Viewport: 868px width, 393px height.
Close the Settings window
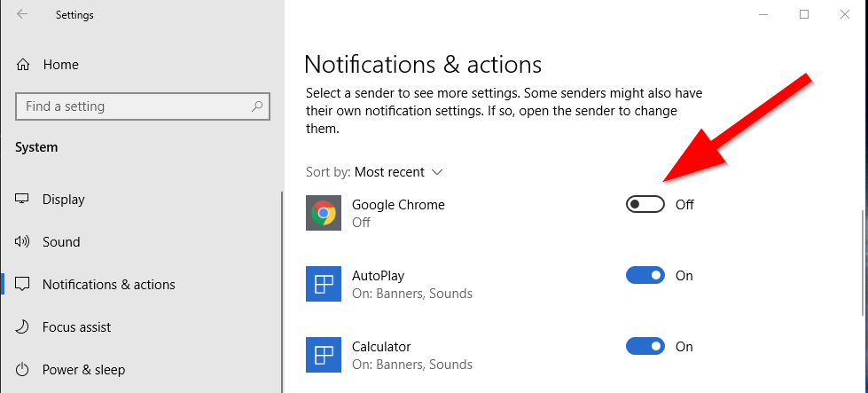click(x=845, y=15)
